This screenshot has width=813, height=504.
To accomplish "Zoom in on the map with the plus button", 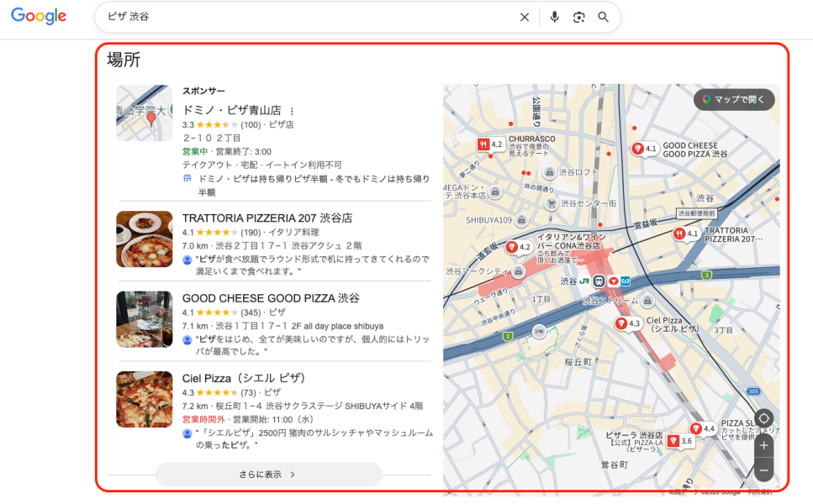I will pyautogui.click(x=763, y=445).
